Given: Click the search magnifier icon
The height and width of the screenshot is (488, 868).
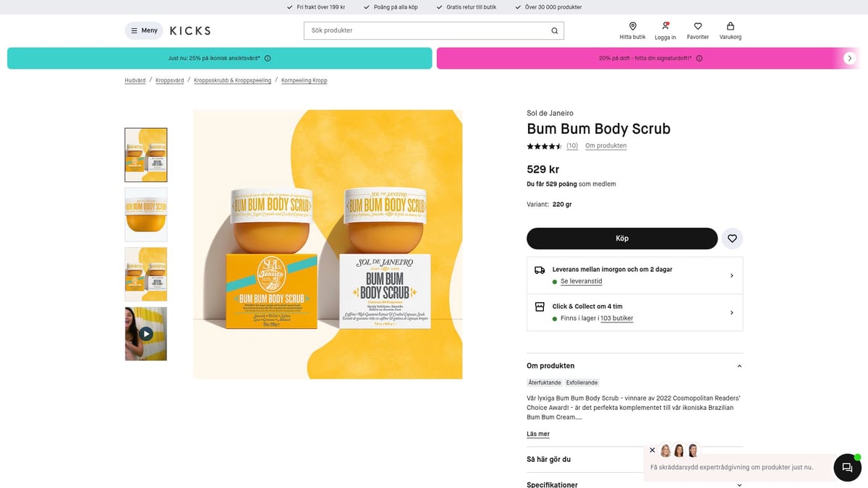Looking at the screenshot, I should click(555, 30).
